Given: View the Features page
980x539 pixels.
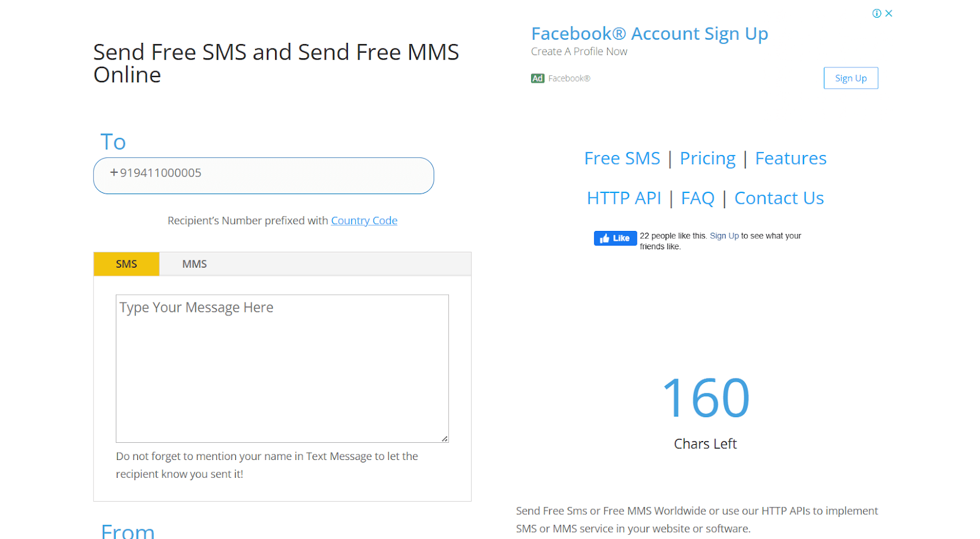Looking at the screenshot, I should pos(790,158).
